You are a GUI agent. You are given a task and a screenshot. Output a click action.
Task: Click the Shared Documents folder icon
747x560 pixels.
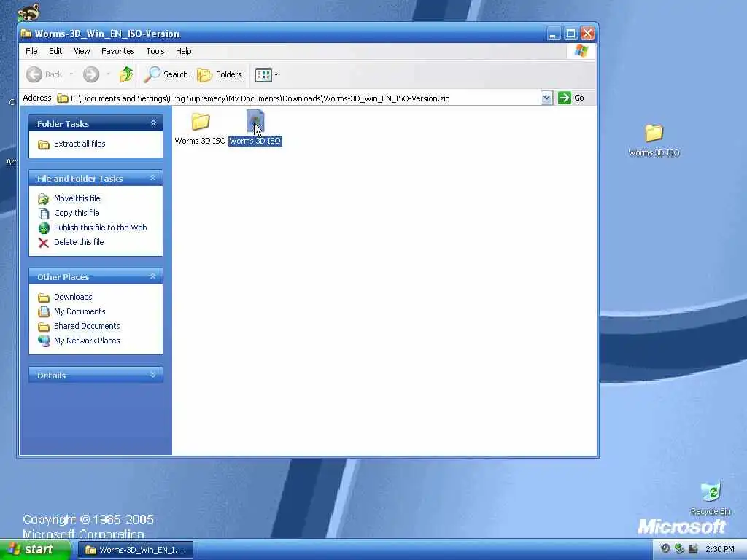tap(43, 327)
